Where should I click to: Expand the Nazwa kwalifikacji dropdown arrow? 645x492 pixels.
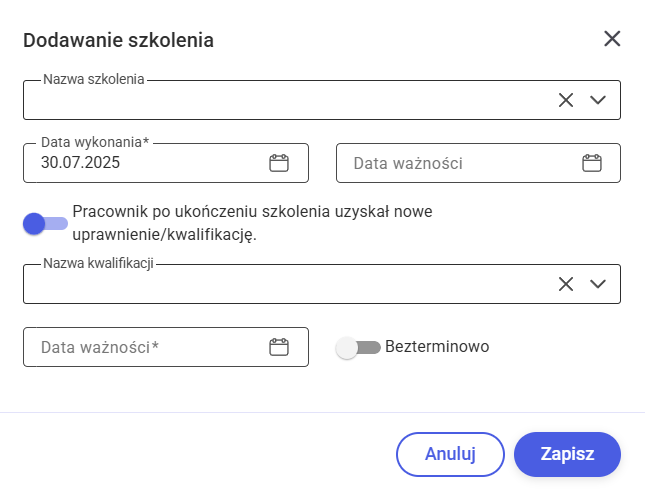tap(598, 283)
